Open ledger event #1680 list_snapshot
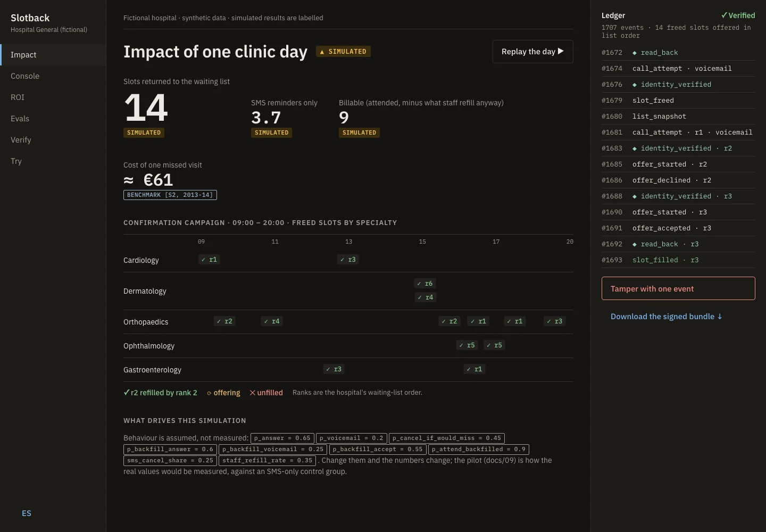766x532 pixels. (x=678, y=117)
